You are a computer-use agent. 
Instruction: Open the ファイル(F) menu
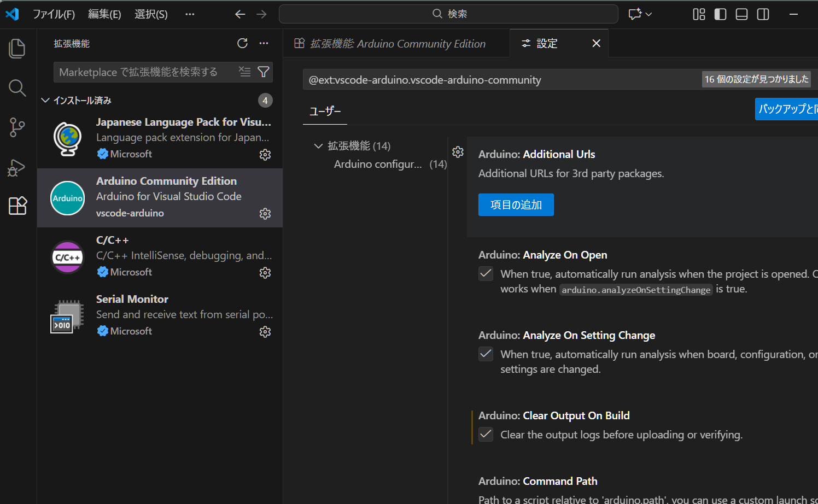coord(54,14)
